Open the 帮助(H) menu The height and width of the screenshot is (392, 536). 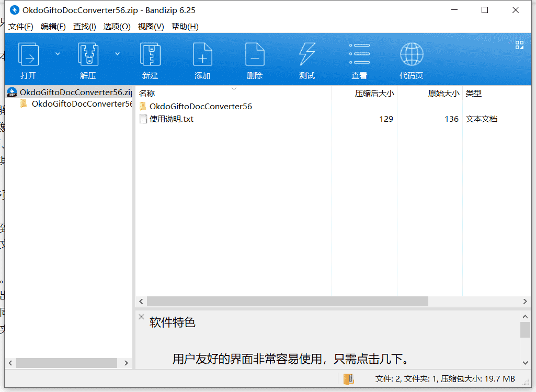pos(185,27)
